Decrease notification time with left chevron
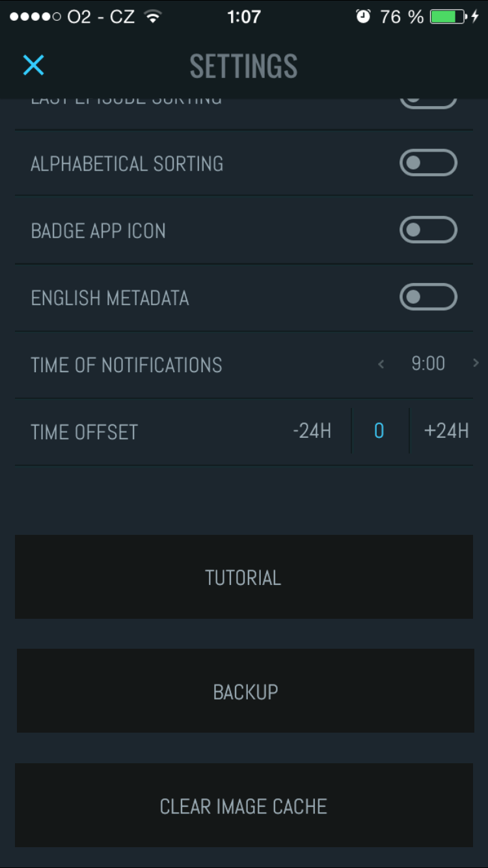Image resolution: width=488 pixels, height=868 pixels. pyautogui.click(x=381, y=364)
